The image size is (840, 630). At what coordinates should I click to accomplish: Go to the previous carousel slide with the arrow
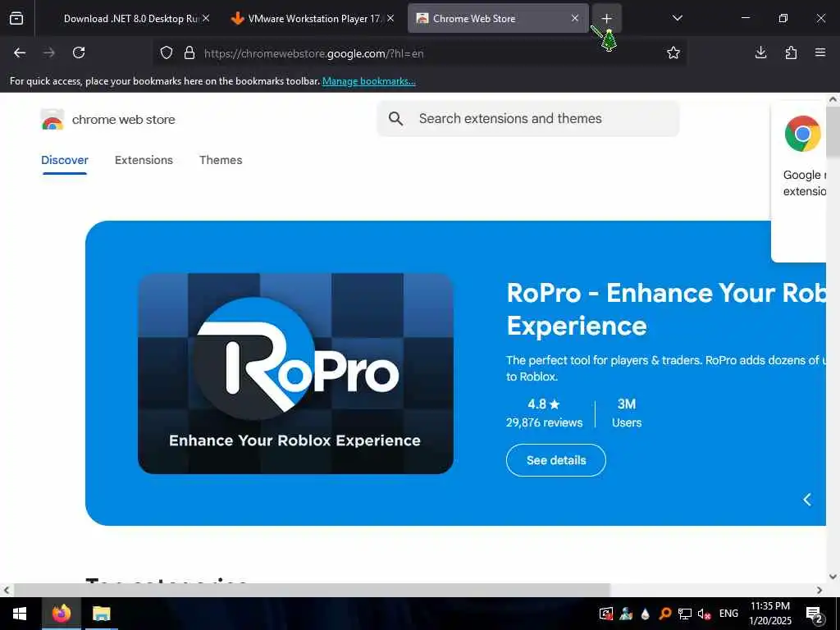point(807,500)
